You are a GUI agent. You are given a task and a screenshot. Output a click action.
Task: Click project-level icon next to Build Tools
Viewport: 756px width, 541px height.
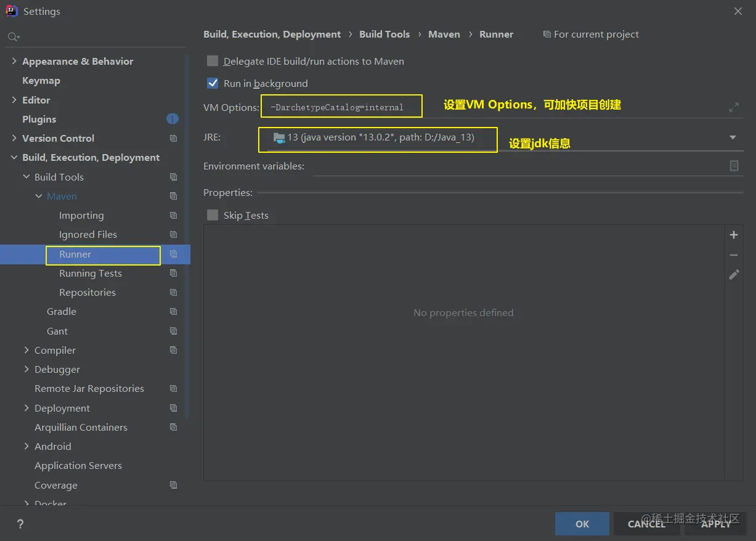pos(173,177)
